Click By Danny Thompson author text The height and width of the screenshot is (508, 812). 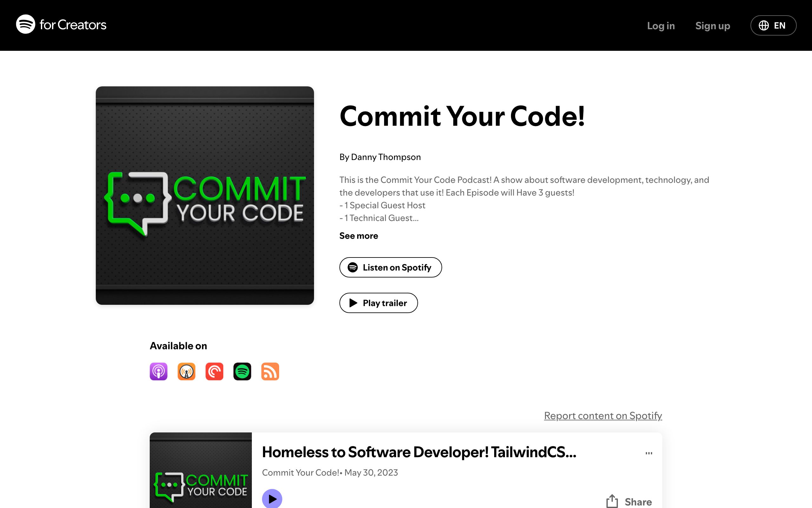(380, 157)
